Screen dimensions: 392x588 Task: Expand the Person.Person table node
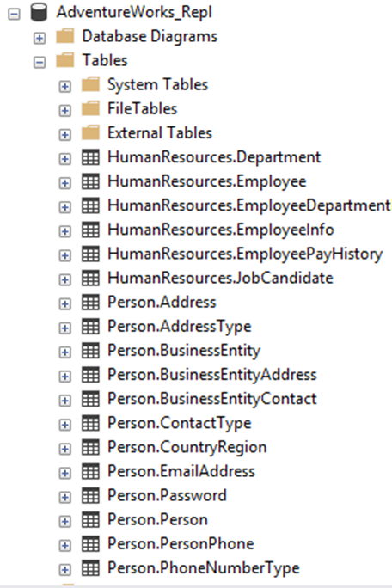click(x=64, y=521)
